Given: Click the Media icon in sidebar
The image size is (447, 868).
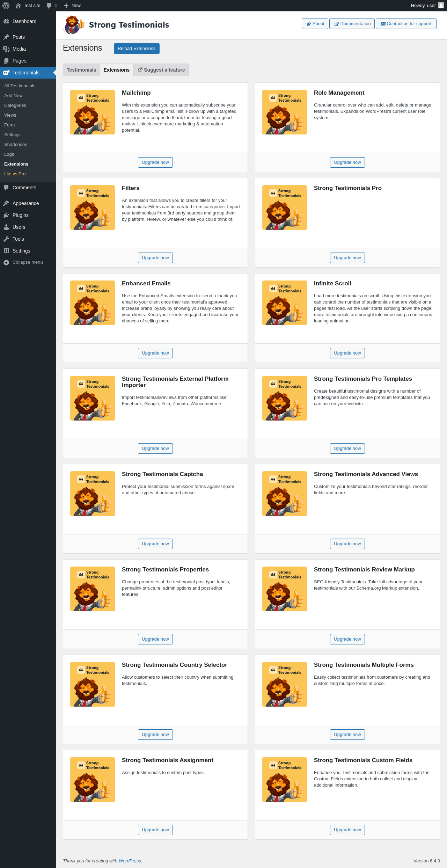Looking at the screenshot, I should click(x=6, y=49).
